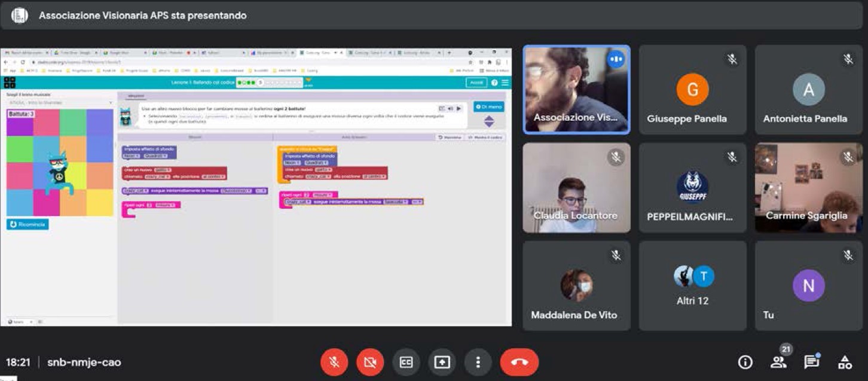Click the Claudia Locantore video tile
868x381 pixels.
coord(576,188)
